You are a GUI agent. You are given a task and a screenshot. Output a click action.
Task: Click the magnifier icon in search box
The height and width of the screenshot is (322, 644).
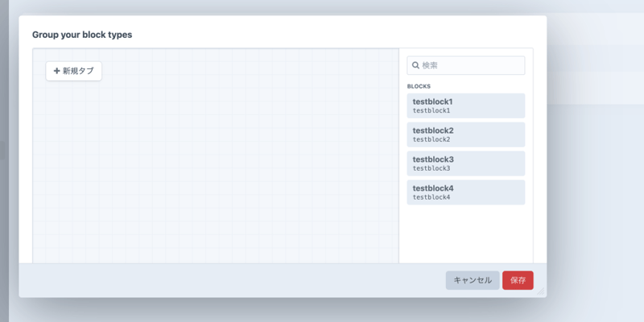click(x=415, y=65)
